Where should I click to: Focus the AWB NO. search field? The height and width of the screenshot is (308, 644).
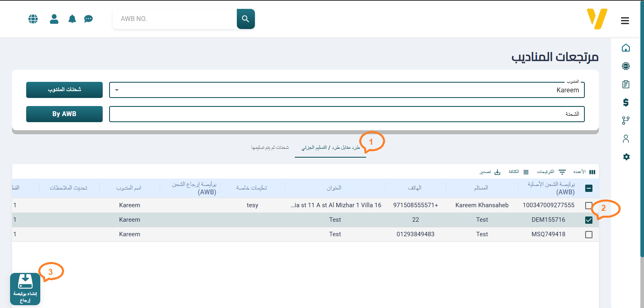(x=175, y=19)
